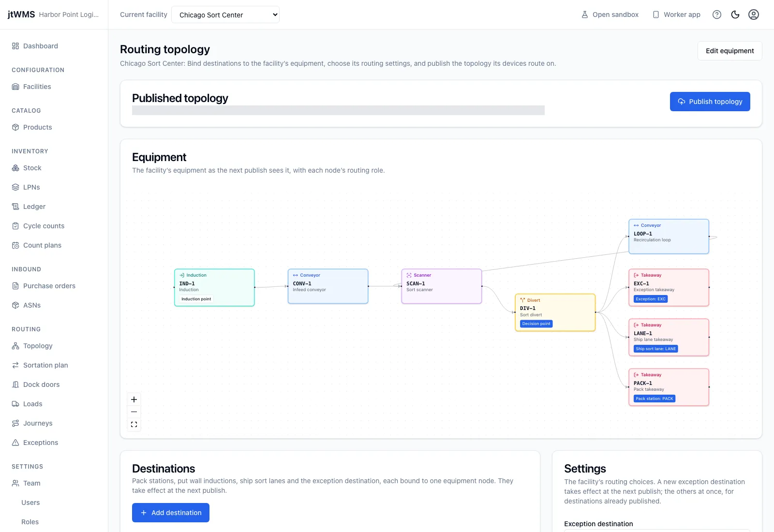Open the Worker app link
This screenshot has width=774, height=532.
click(x=676, y=15)
